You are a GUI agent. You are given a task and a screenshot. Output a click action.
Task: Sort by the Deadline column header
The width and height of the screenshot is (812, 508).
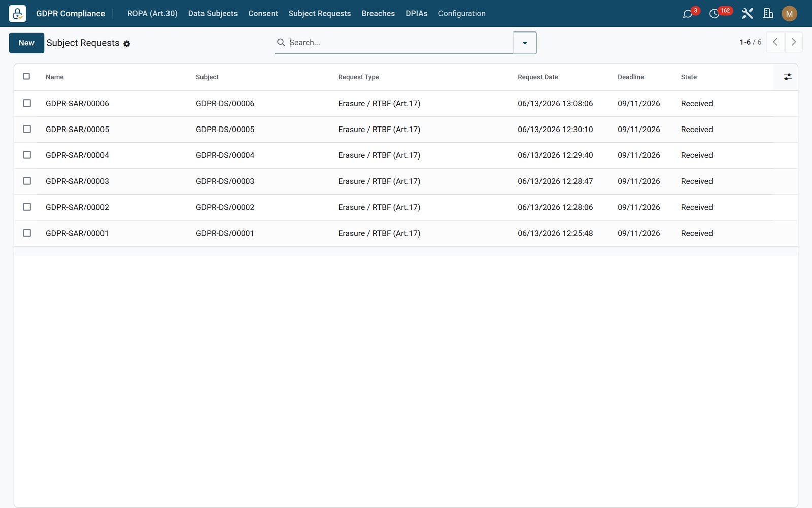pos(630,77)
